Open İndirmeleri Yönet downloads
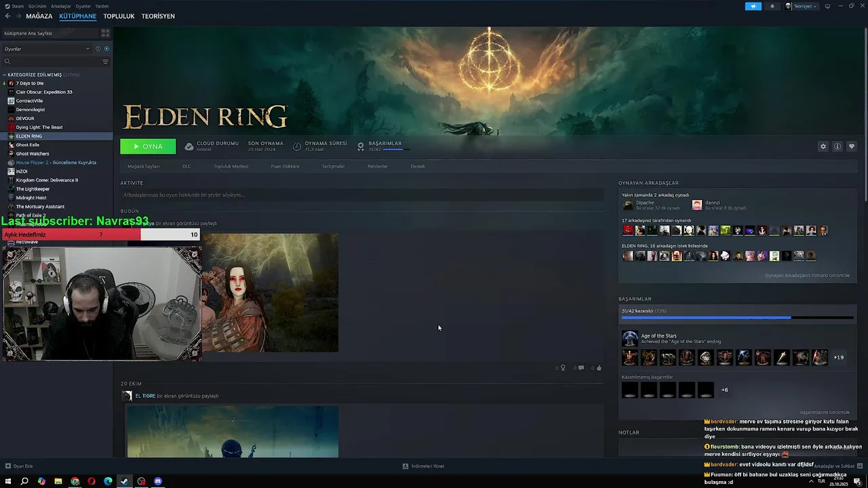The image size is (868, 488). [423, 466]
